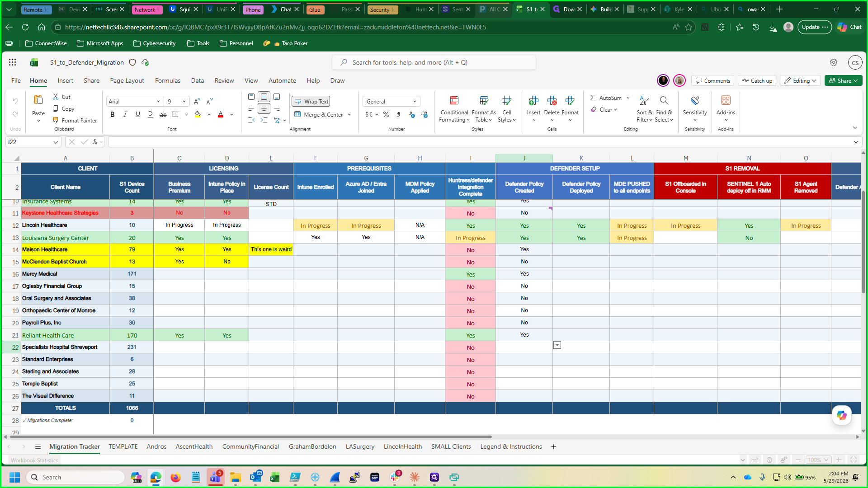
Task: Click the font color swatch button
Action: (221, 114)
